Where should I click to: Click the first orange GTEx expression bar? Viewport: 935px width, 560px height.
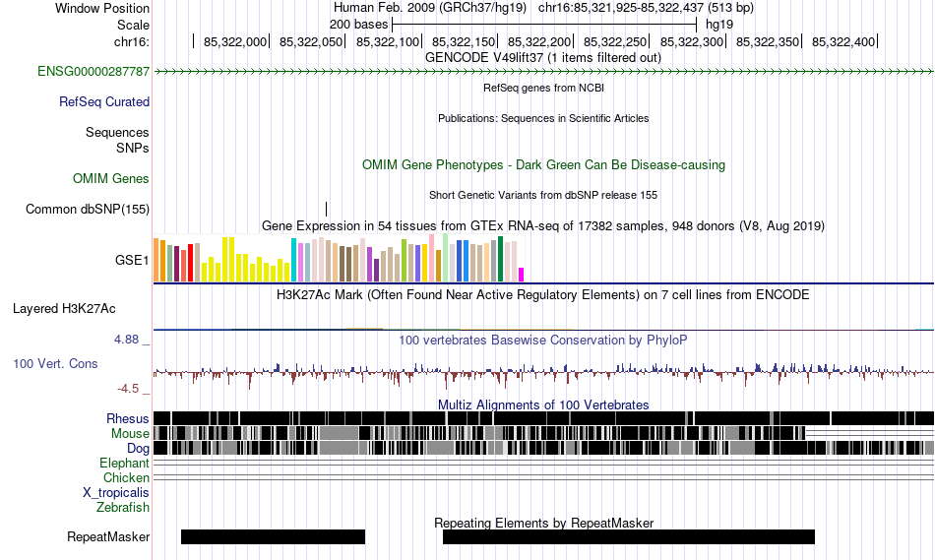156,260
